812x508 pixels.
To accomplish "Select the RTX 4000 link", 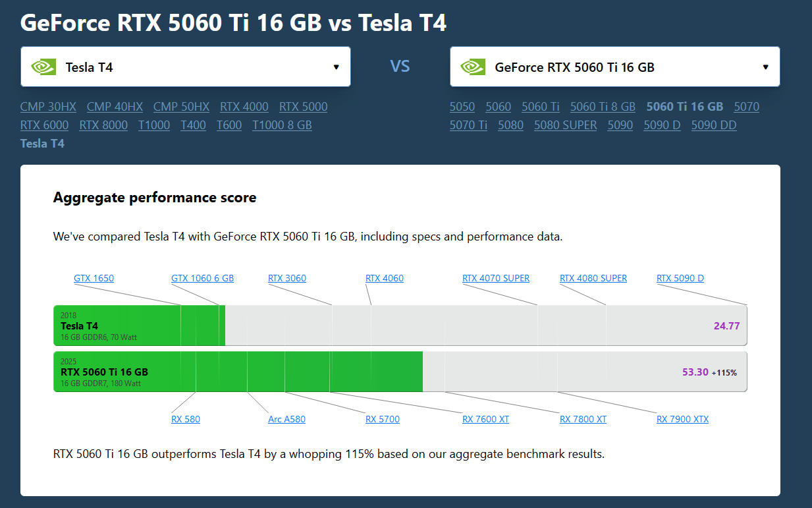I will [244, 107].
